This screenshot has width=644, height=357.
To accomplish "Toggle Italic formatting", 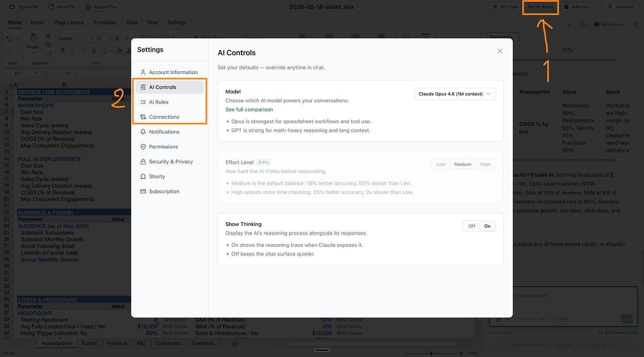I will click(x=73, y=50).
